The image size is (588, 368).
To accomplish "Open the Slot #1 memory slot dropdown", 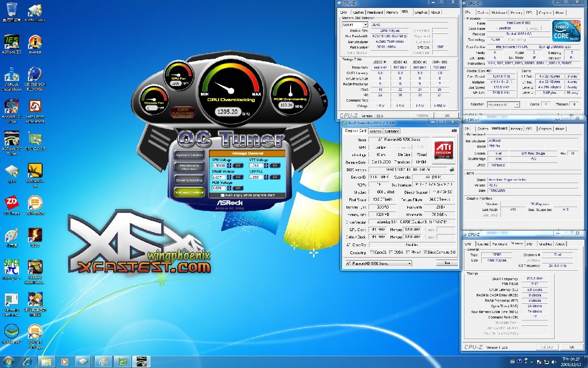I will [356, 24].
